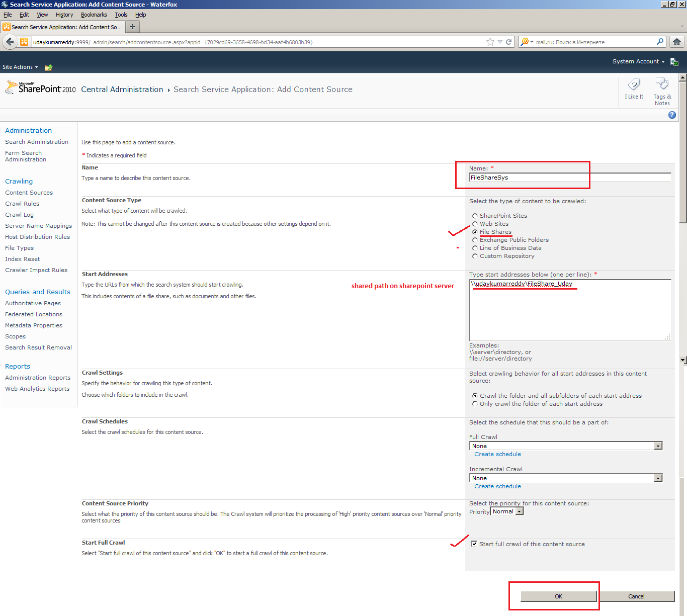Reload the page with the refresh icon

pos(509,42)
